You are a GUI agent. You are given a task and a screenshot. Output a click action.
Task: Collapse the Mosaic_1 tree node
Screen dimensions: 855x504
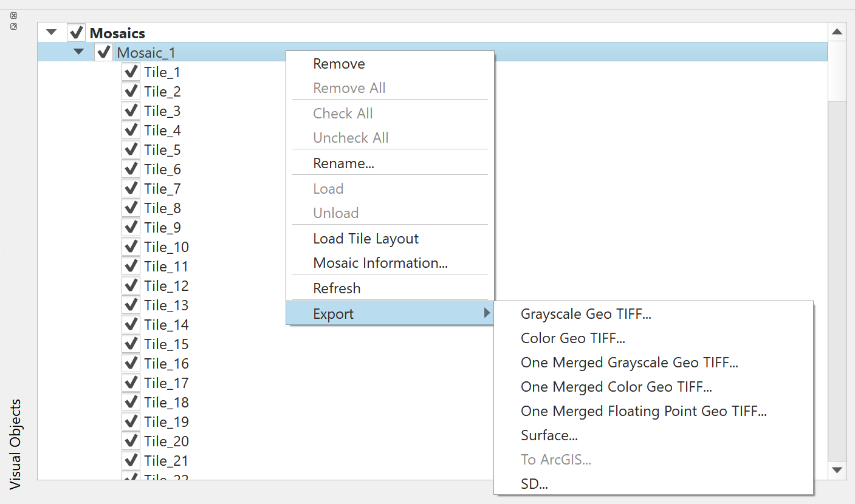(78, 52)
